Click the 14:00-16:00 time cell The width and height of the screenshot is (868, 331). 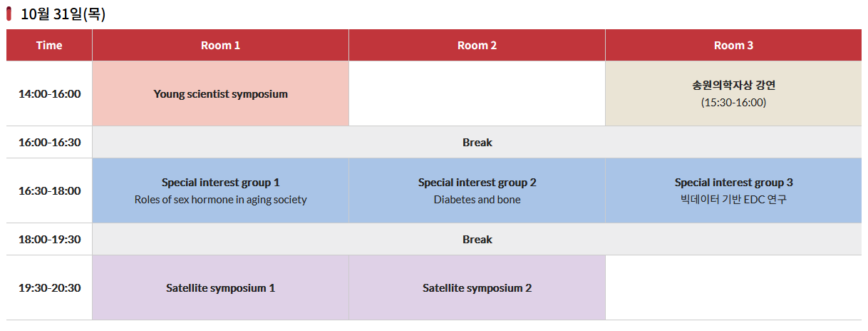coord(49,93)
